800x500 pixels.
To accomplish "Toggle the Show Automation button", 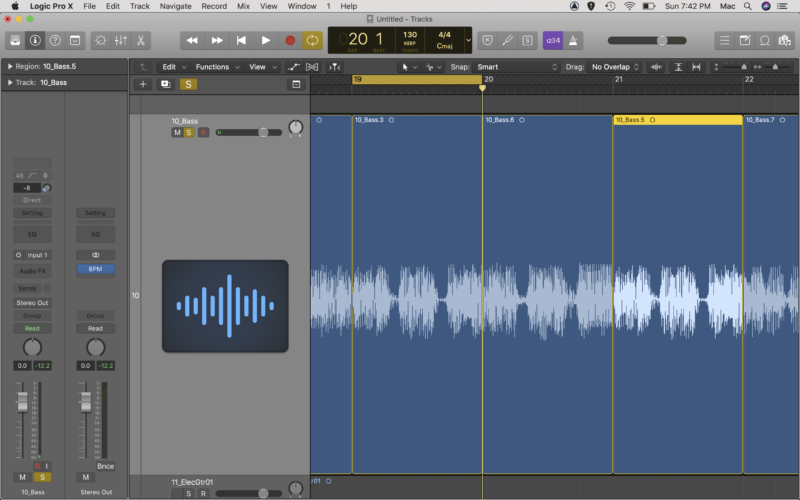I will point(293,67).
